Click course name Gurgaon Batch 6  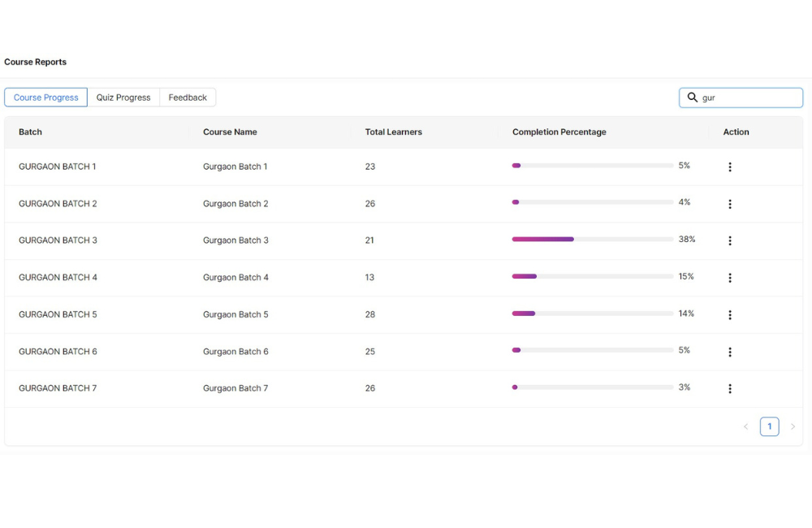click(x=235, y=352)
